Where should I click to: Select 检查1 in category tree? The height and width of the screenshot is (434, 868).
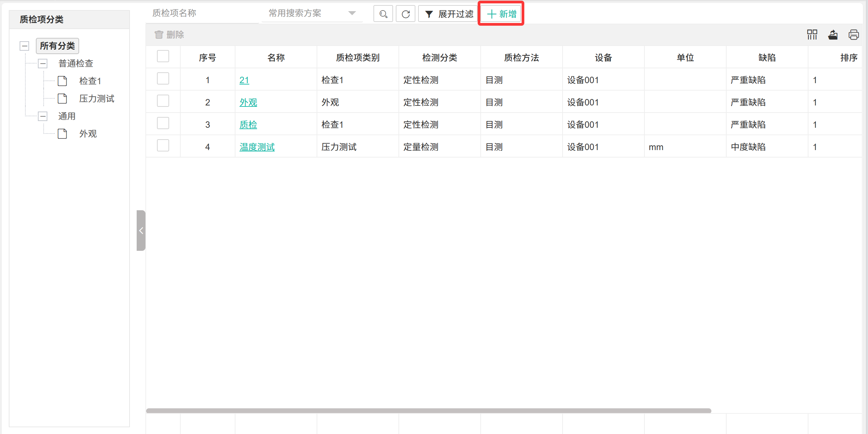[90, 81]
